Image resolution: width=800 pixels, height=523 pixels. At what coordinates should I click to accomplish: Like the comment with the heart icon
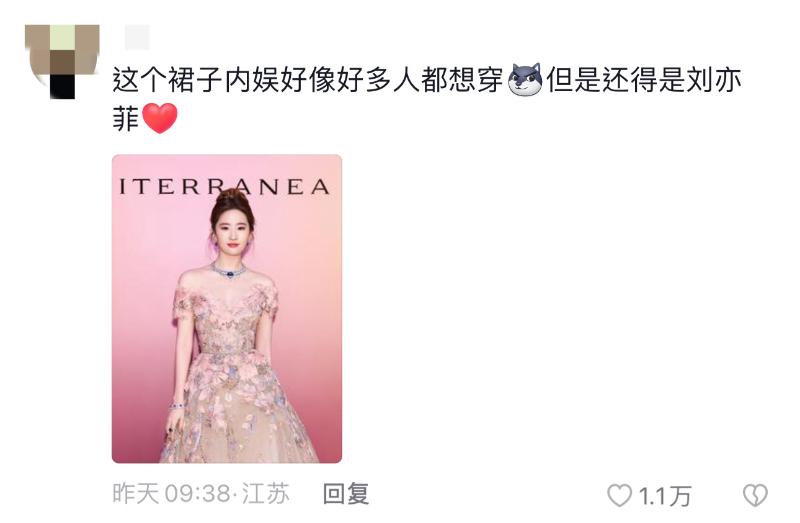(619, 495)
